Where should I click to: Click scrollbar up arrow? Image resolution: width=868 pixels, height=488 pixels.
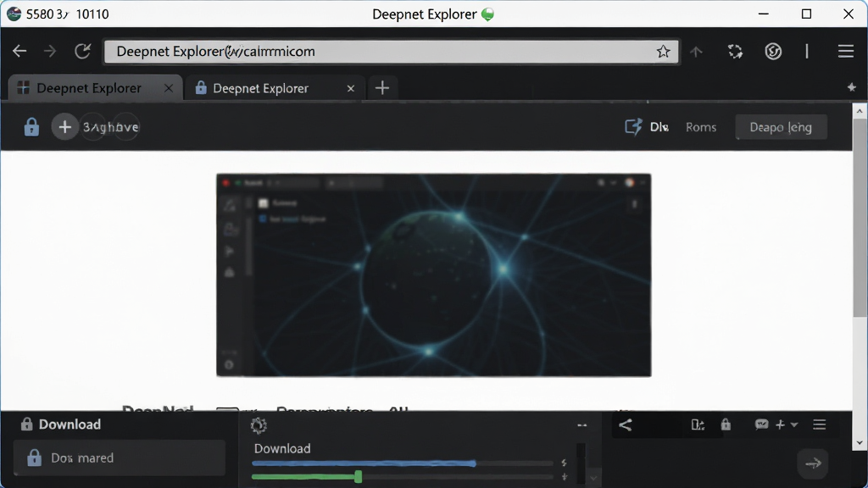pos(860,111)
